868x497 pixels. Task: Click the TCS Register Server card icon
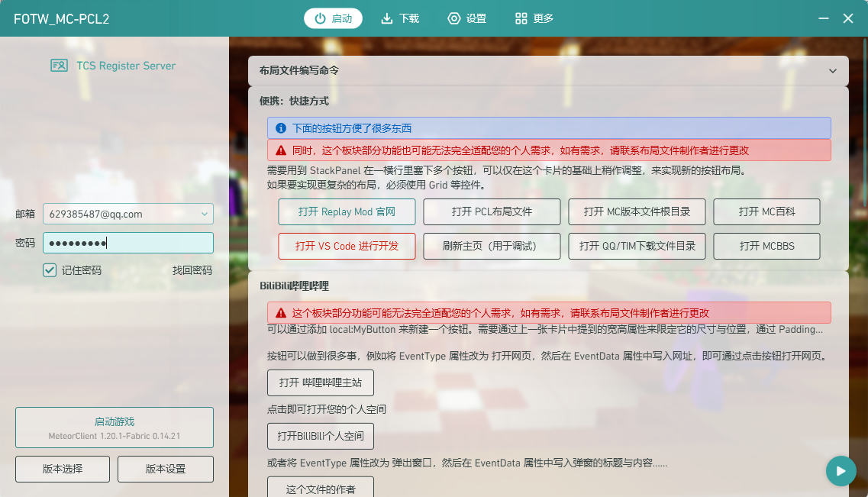tap(60, 66)
